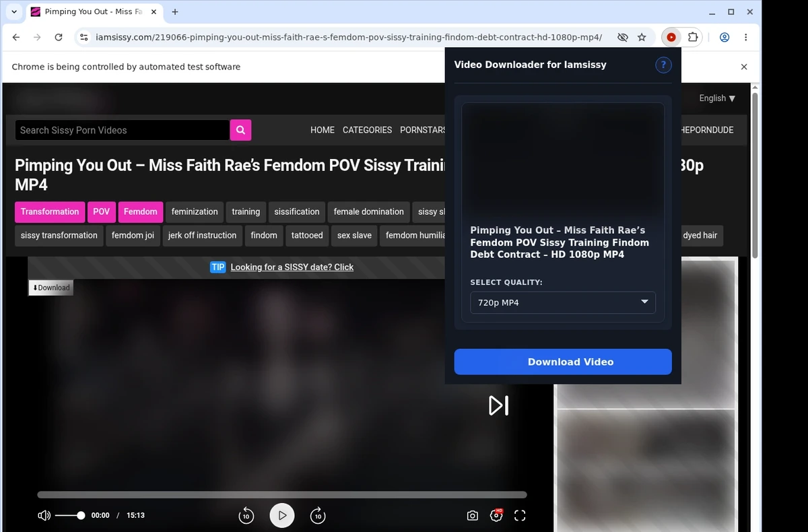Viewport: 808px width, 532px height.
Task: Open the TIP sissy date link
Action: pyautogui.click(x=292, y=267)
